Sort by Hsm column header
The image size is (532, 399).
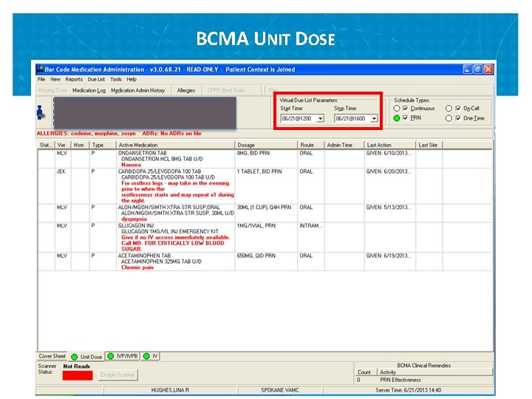[80, 145]
